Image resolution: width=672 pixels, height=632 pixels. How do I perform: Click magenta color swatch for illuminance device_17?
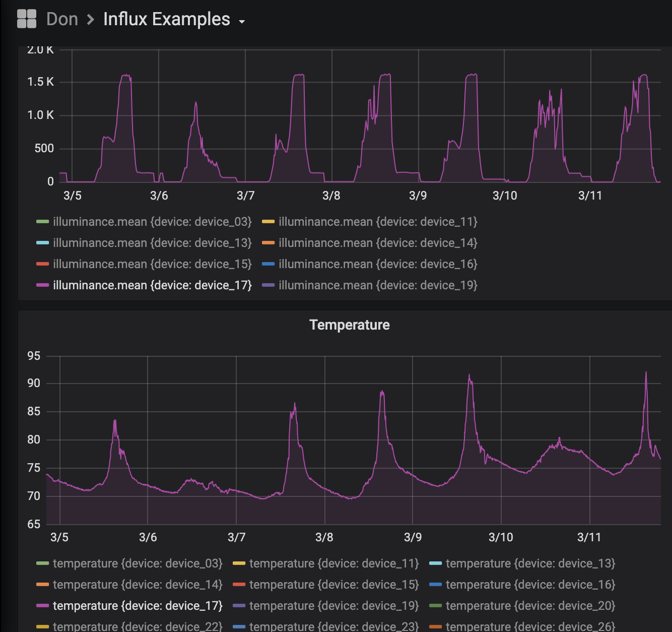coord(43,285)
